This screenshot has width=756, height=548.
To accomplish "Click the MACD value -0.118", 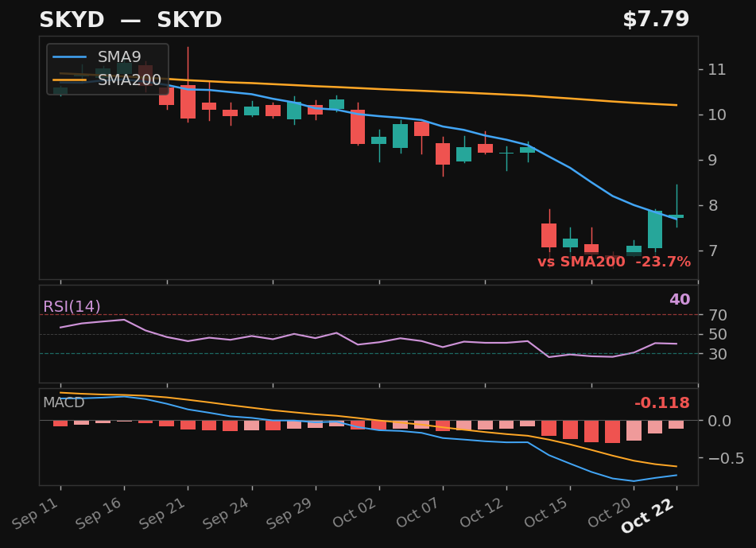I will (662, 402).
